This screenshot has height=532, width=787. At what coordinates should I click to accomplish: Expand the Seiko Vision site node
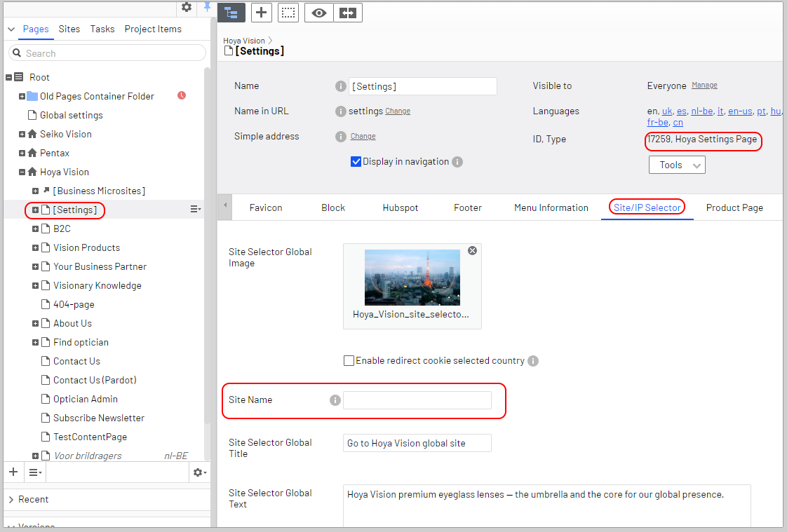(22, 134)
